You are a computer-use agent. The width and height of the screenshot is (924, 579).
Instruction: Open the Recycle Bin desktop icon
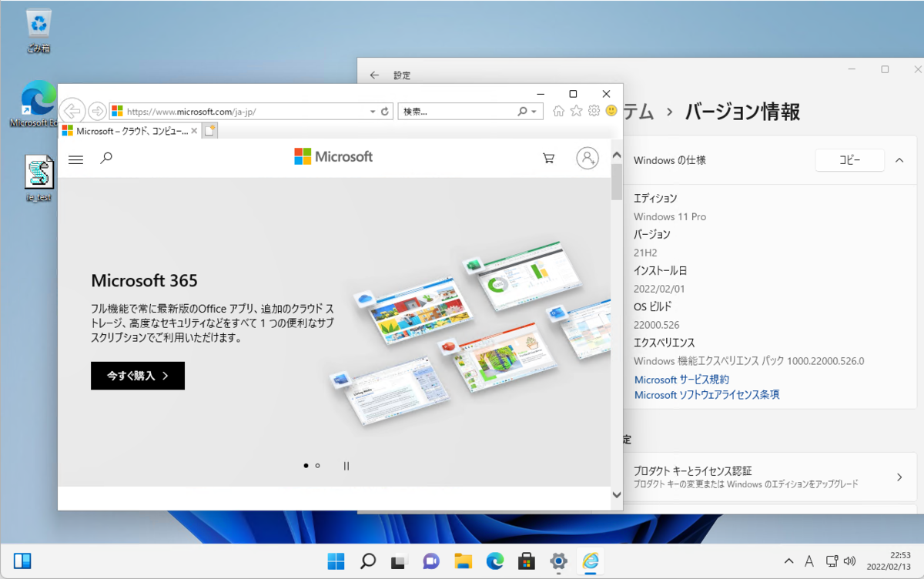[x=38, y=32]
